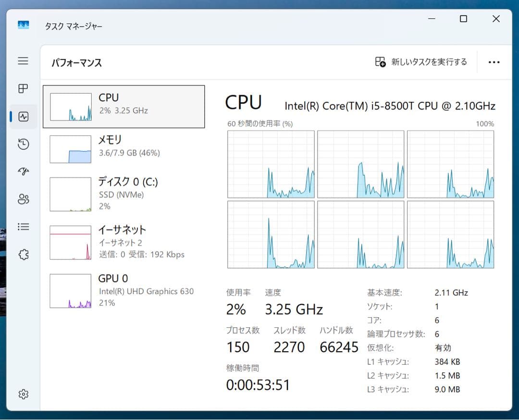
Task: Select the GPU 0 panel
Action: [x=124, y=290]
